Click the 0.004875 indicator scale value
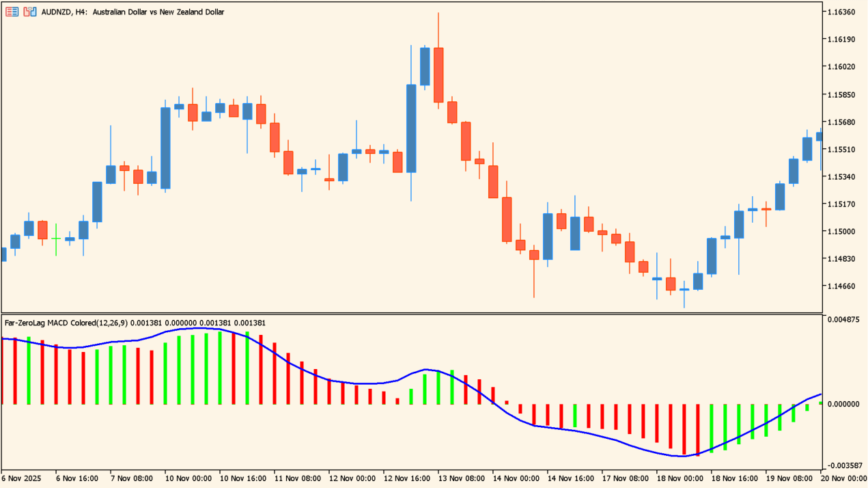 coord(843,319)
